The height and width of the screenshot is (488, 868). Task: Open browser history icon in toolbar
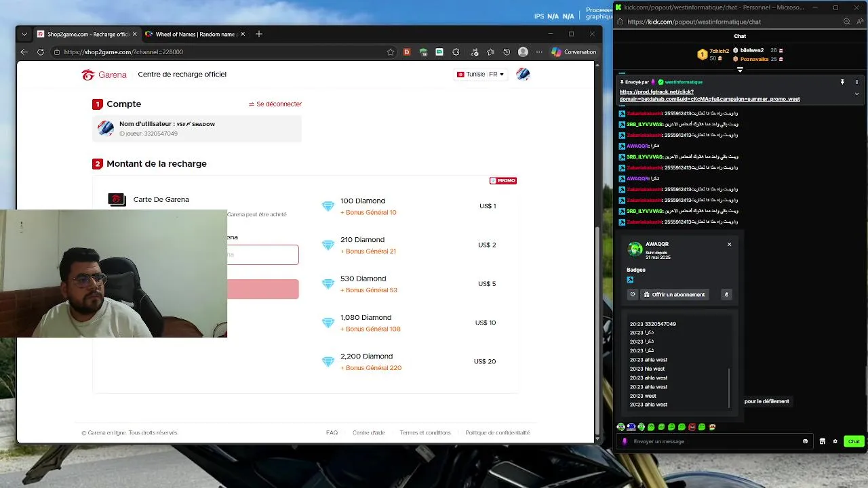pyautogui.click(x=505, y=52)
